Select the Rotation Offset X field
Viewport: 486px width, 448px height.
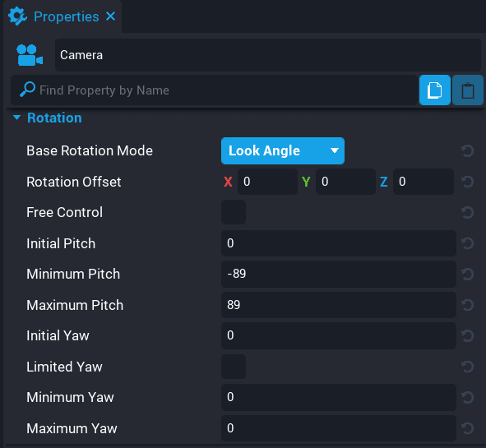pyautogui.click(x=267, y=182)
